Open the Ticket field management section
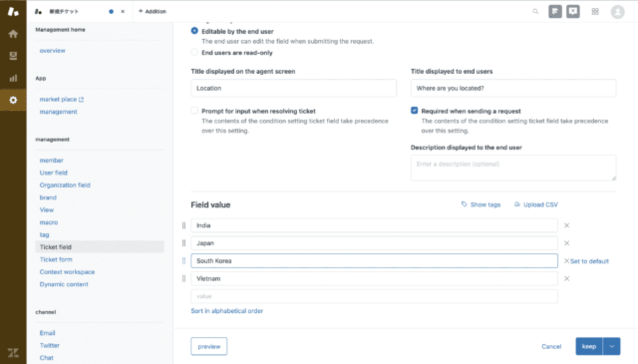 click(x=55, y=247)
